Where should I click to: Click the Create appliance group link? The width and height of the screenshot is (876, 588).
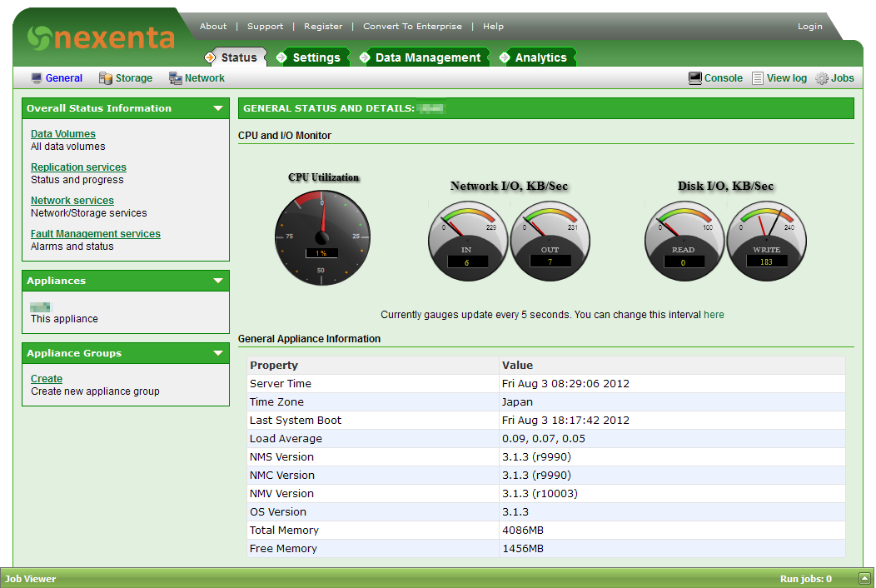click(47, 379)
